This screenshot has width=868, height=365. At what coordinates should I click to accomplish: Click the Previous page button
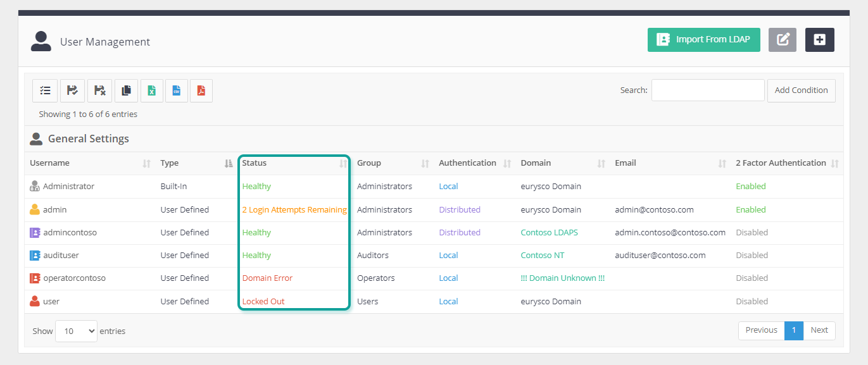[761, 330]
